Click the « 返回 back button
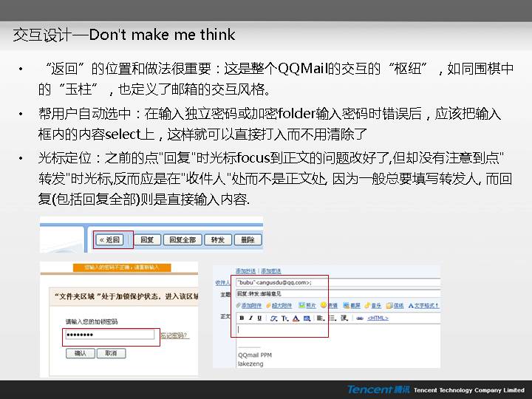Screen dimensions: 532x399 [109, 239]
